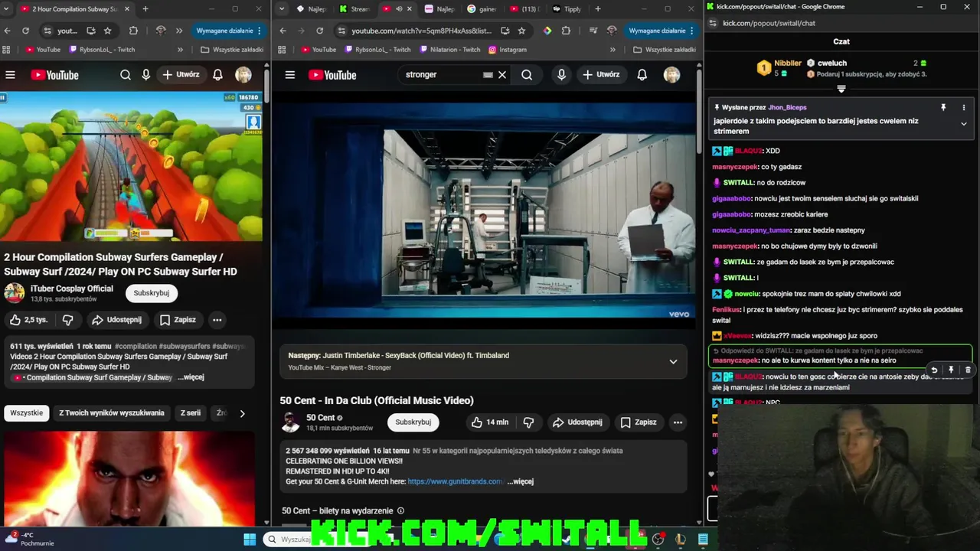Click the Subway Surfers video player
The height and width of the screenshot is (551, 980).
click(131, 166)
